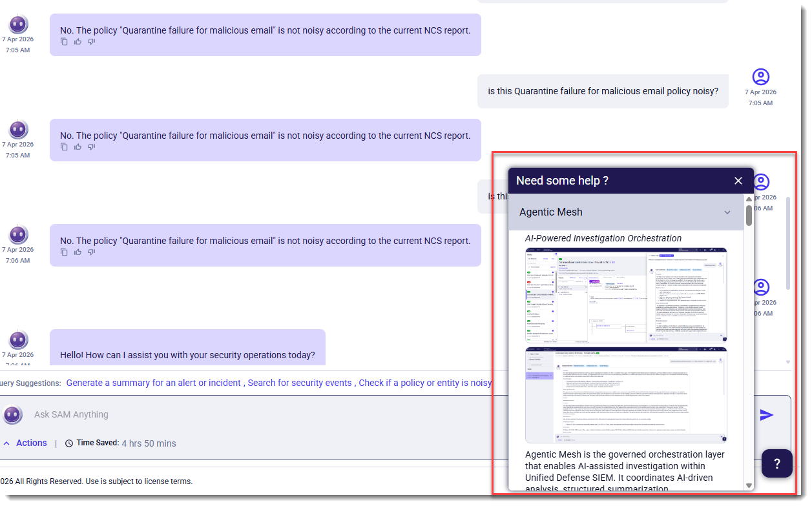
Task: Click thumbs down on the topmost bot reply
Action: pos(91,42)
